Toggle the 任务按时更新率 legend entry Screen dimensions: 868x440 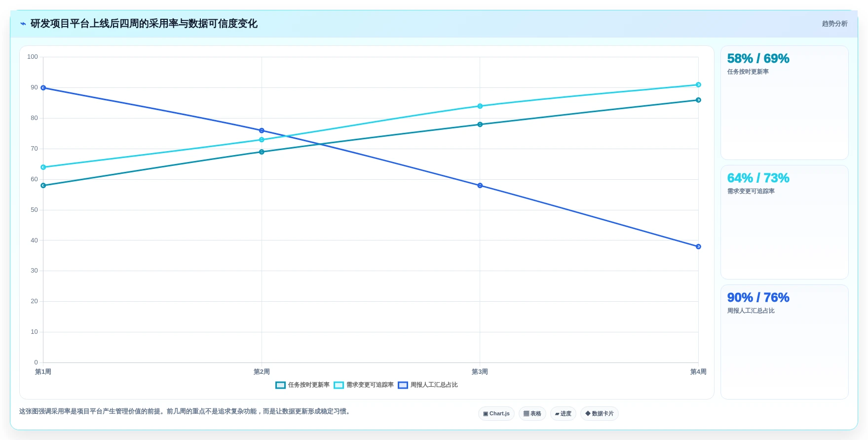[302, 385]
